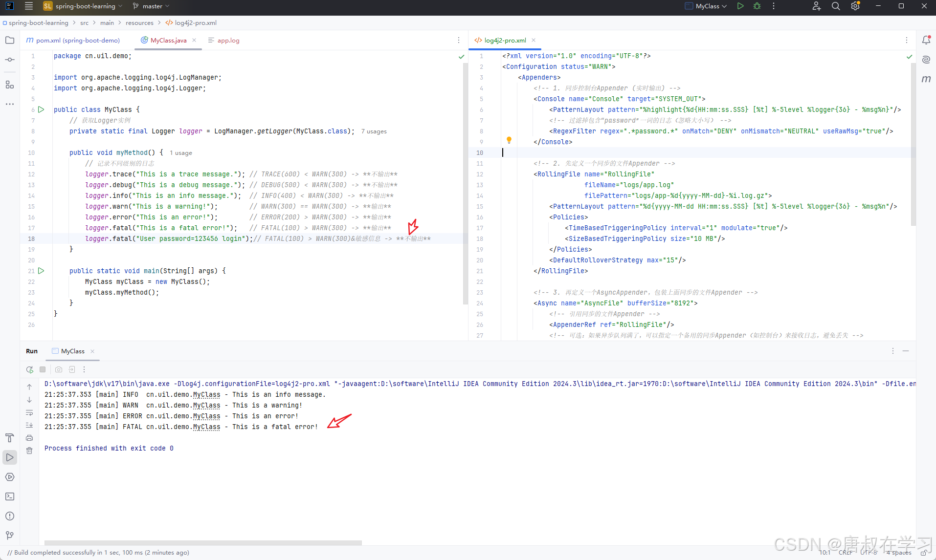
Task: Open the AI assistant spiral icon
Action: (x=926, y=60)
